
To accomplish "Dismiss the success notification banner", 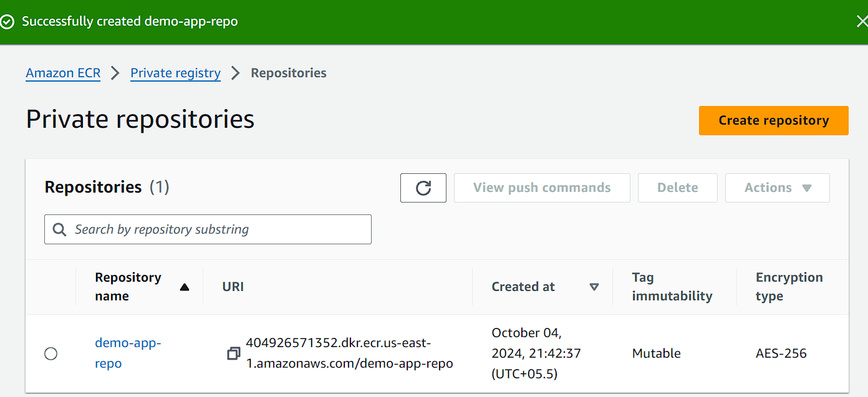I will point(862,22).
